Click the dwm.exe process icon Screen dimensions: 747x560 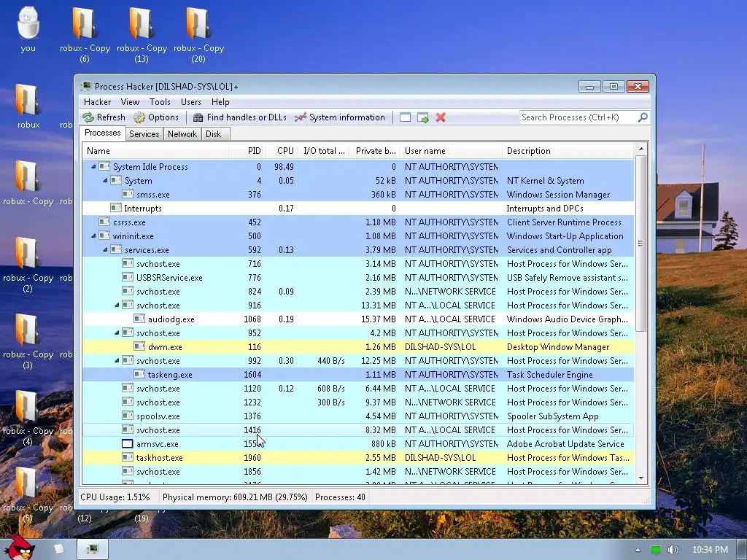tap(139, 346)
